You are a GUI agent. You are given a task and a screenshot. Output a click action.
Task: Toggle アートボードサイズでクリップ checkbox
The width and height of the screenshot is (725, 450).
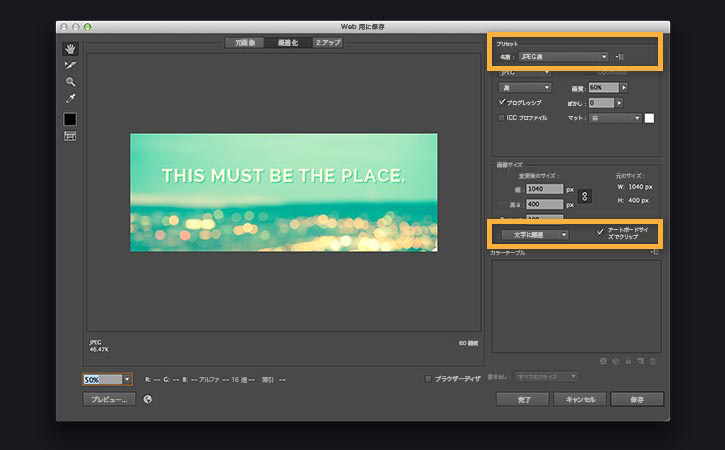pos(600,232)
